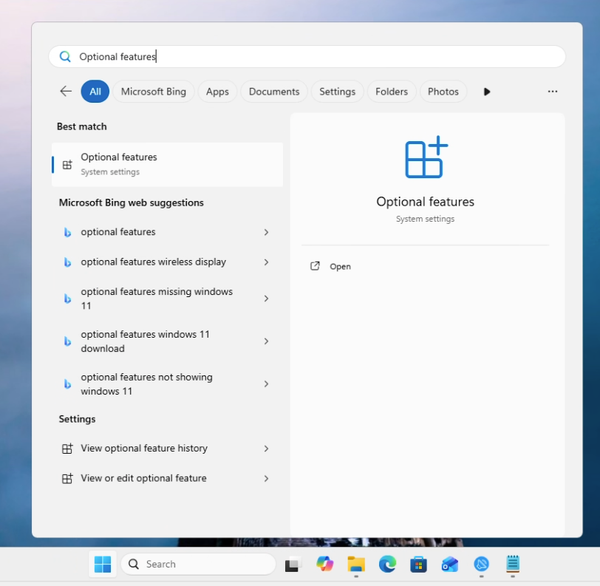
Task: Filter results by Folders
Action: (x=391, y=91)
